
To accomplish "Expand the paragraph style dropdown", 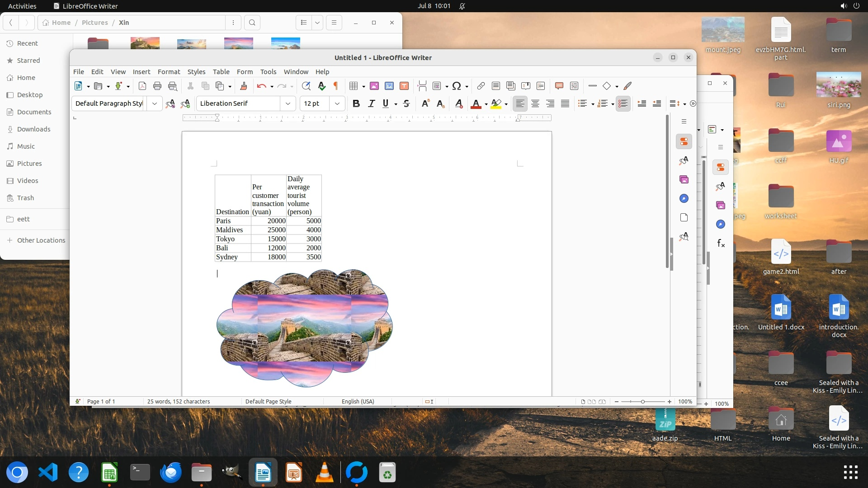I will click(155, 103).
